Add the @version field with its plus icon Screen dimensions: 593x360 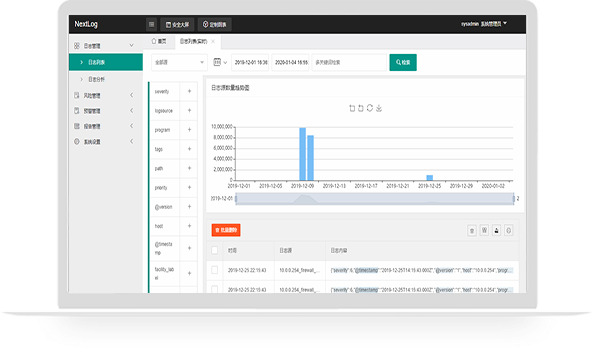click(x=189, y=207)
